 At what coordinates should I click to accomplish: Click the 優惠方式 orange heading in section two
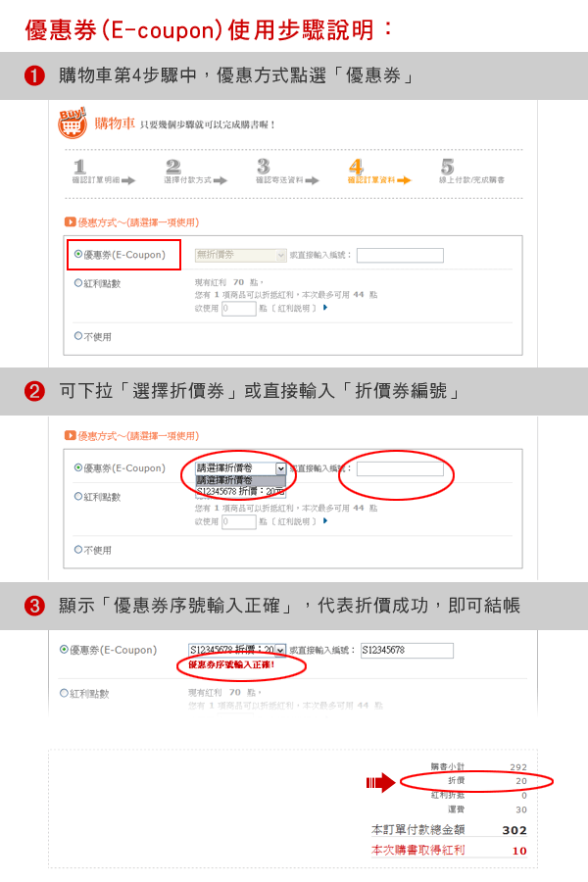131,436
